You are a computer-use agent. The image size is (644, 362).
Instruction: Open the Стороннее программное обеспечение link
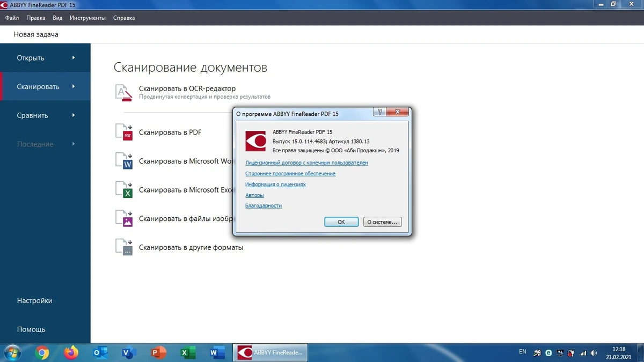pyautogui.click(x=290, y=173)
